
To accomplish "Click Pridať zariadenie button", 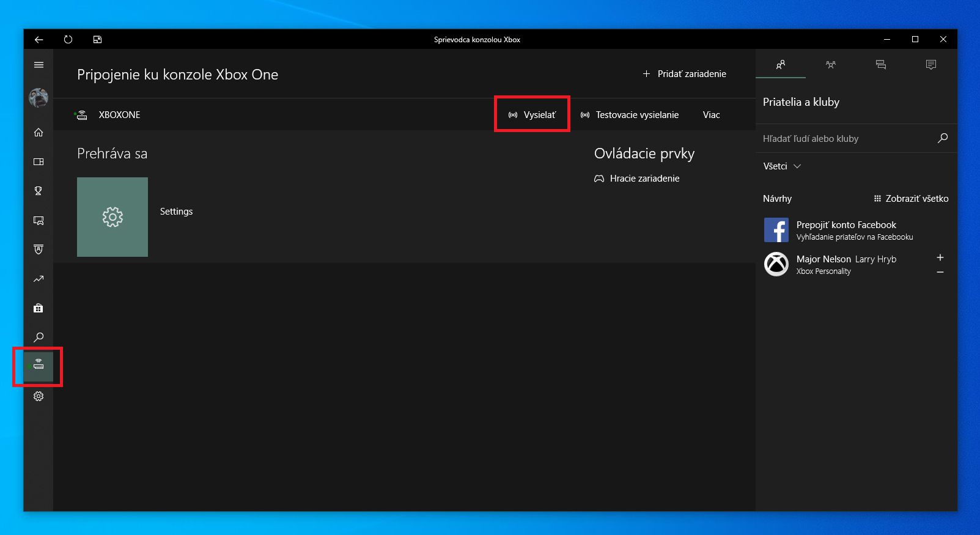I will click(x=684, y=74).
